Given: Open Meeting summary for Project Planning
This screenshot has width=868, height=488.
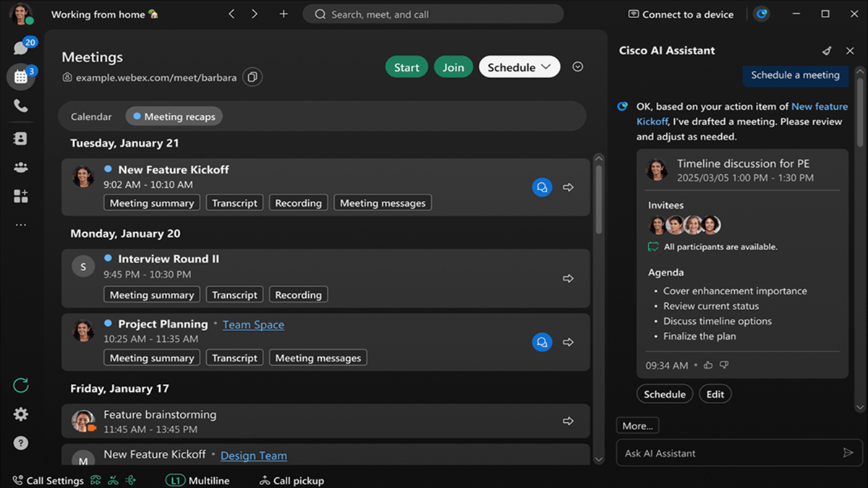Looking at the screenshot, I should click(x=152, y=358).
